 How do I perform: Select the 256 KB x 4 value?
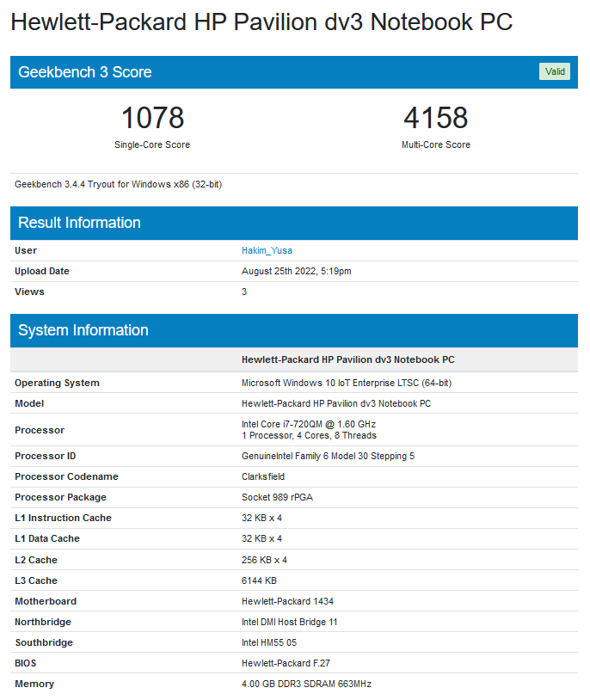[264, 560]
